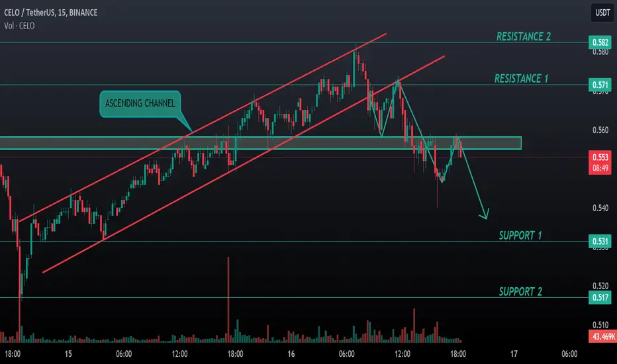This screenshot has height=364, width=617.
Task: Click the tall red volume spike bar
Action: point(228,299)
